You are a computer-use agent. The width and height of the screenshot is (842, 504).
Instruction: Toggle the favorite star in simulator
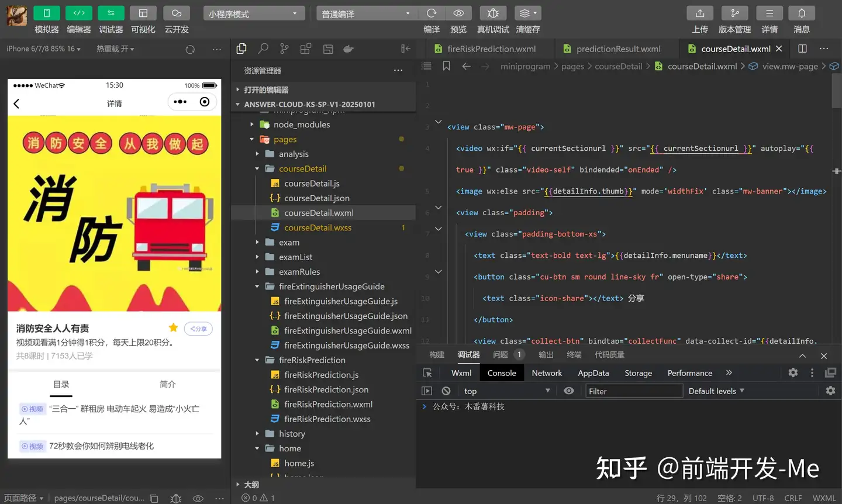[x=173, y=327]
